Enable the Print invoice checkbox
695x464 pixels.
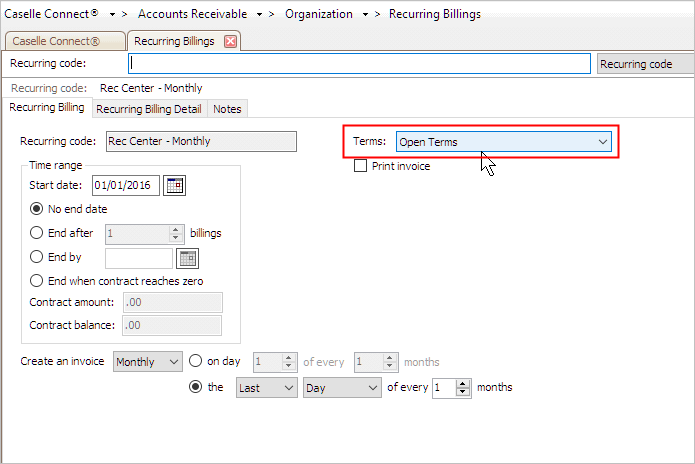click(x=360, y=166)
